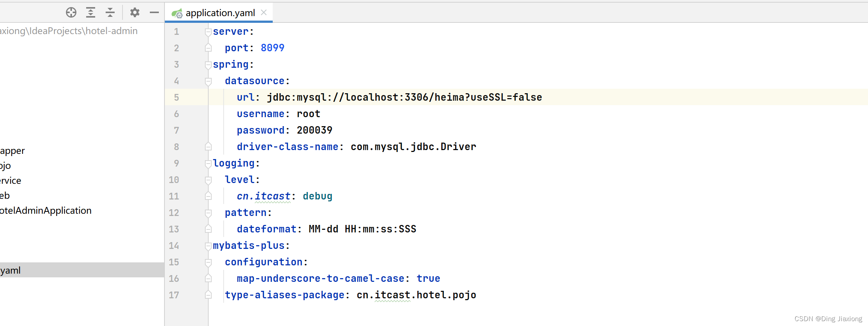Click the datasource key
Screen dimensions: 868x326
pos(255,81)
